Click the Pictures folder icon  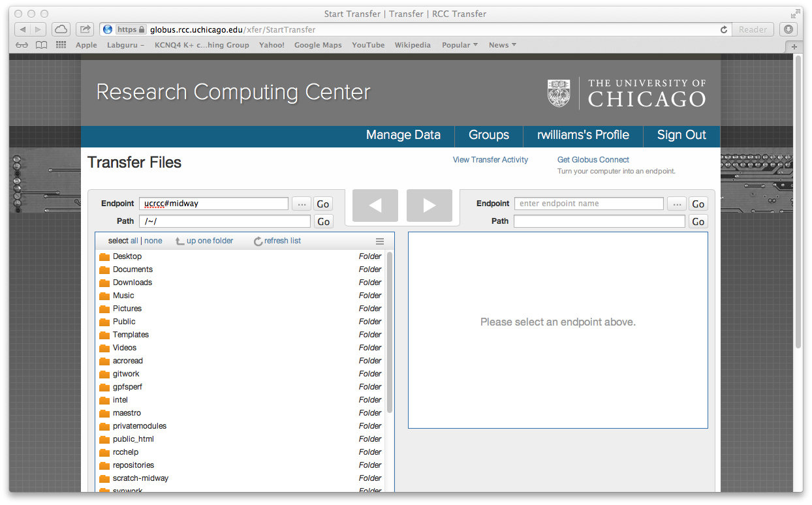tap(104, 309)
